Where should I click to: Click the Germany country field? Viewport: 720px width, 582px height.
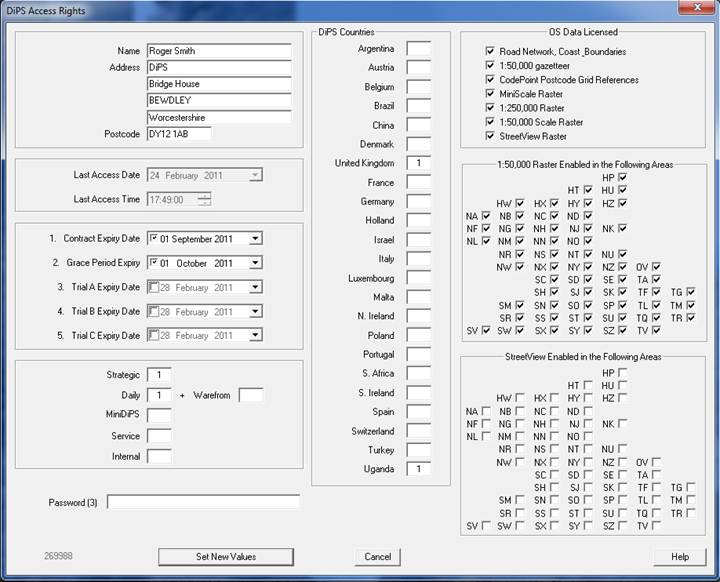coord(419,201)
